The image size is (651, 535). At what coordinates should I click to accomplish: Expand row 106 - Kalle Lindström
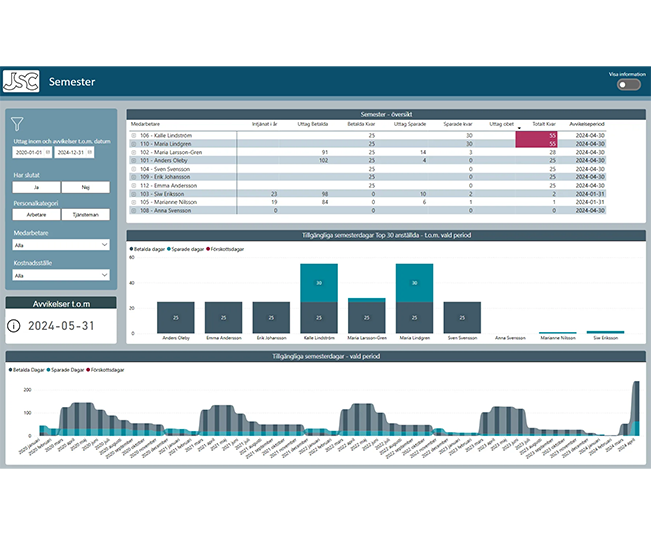tap(134, 135)
